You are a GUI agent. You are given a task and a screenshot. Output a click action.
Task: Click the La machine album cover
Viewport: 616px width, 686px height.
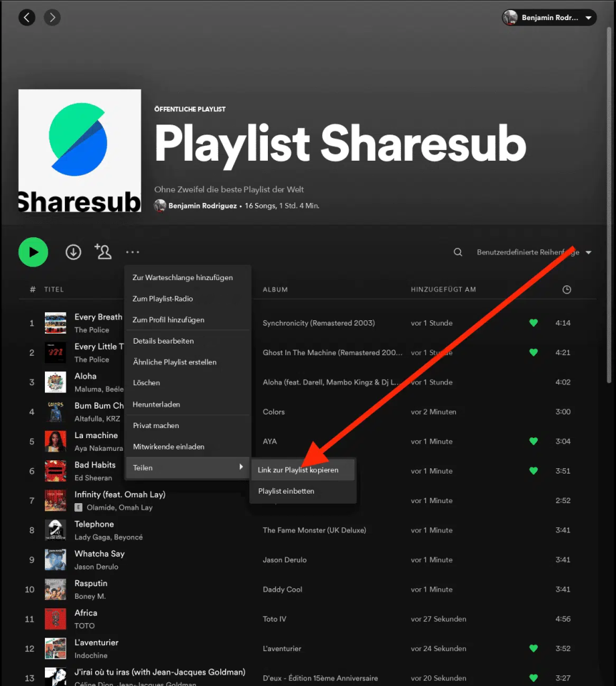pyautogui.click(x=56, y=441)
